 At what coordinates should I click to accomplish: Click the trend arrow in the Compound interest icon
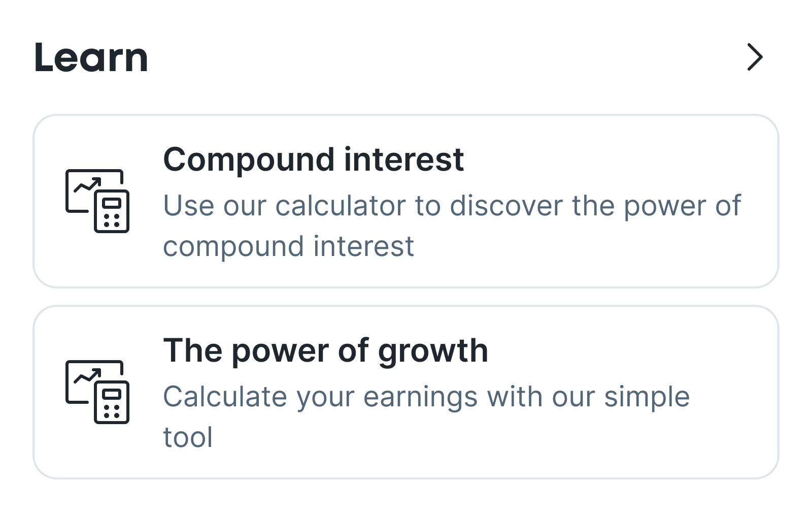88,184
